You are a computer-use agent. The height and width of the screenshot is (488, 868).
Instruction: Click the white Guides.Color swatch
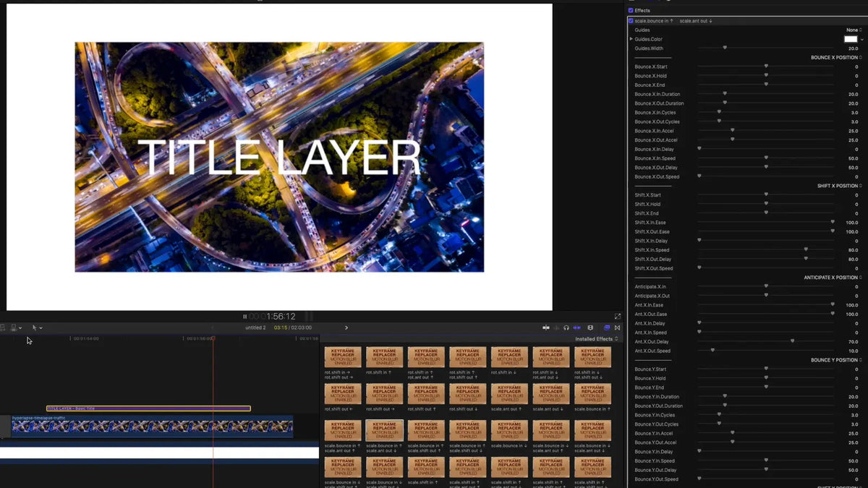click(851, 39)
